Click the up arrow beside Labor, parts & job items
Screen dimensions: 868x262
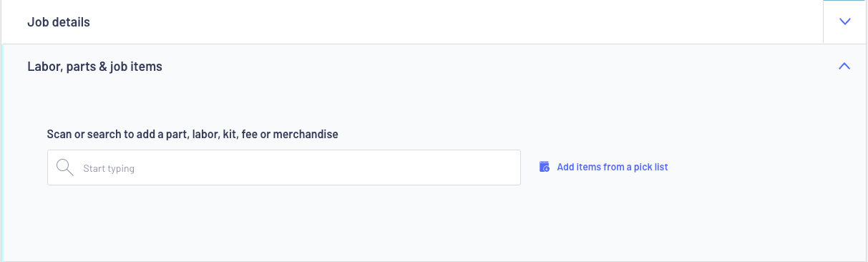tap(844, 66)
